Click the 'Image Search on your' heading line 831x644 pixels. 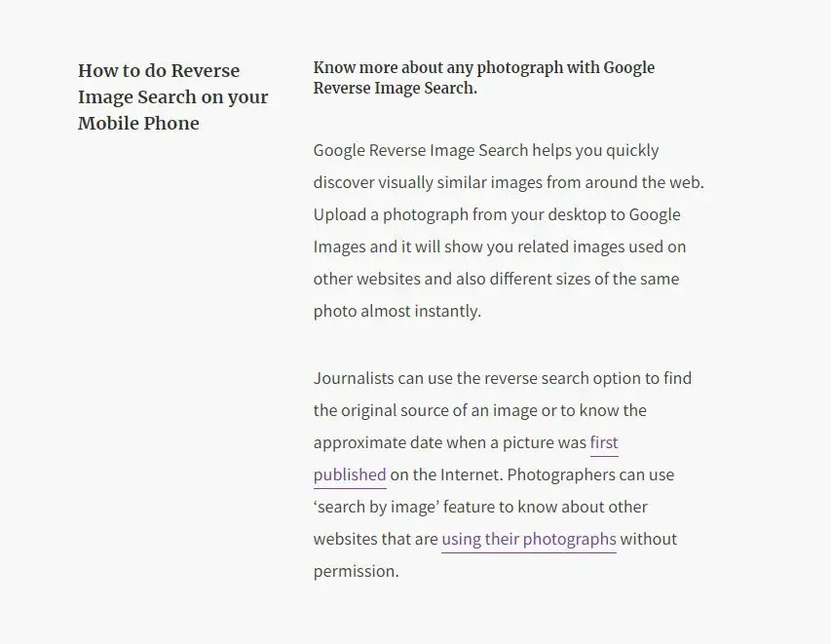point(173,97)
